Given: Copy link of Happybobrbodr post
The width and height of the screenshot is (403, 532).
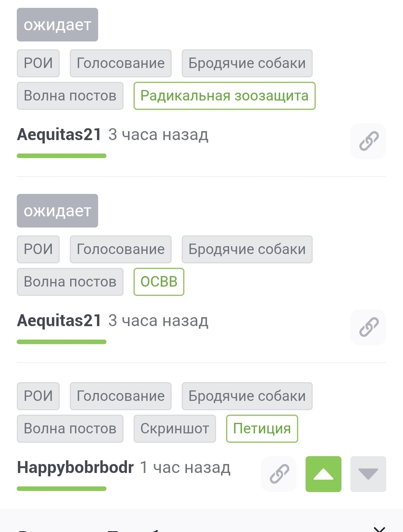Looking at the screenshot, I should pyautogui.click(x=279, y=474).
